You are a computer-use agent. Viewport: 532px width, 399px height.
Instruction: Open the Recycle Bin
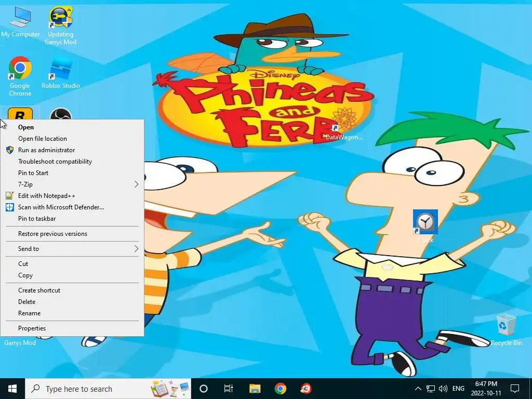(506, 330)
